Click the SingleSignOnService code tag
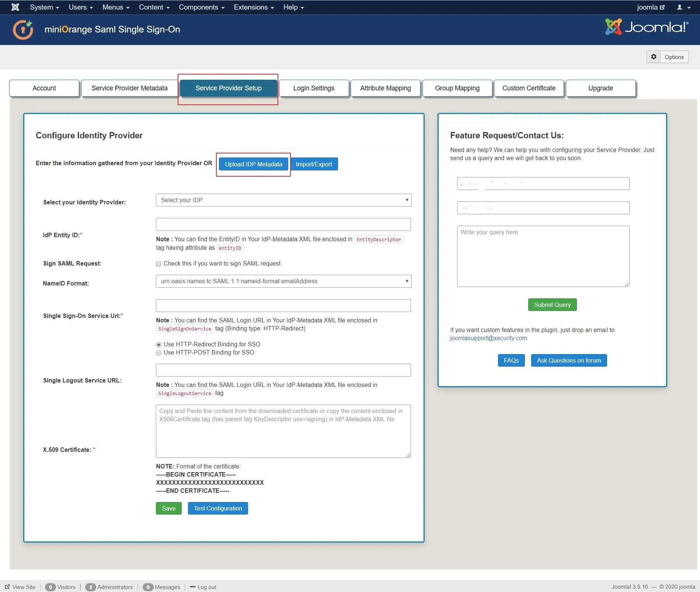The height and width of the screenshot is (592, 700). click(x=185, y=329)
